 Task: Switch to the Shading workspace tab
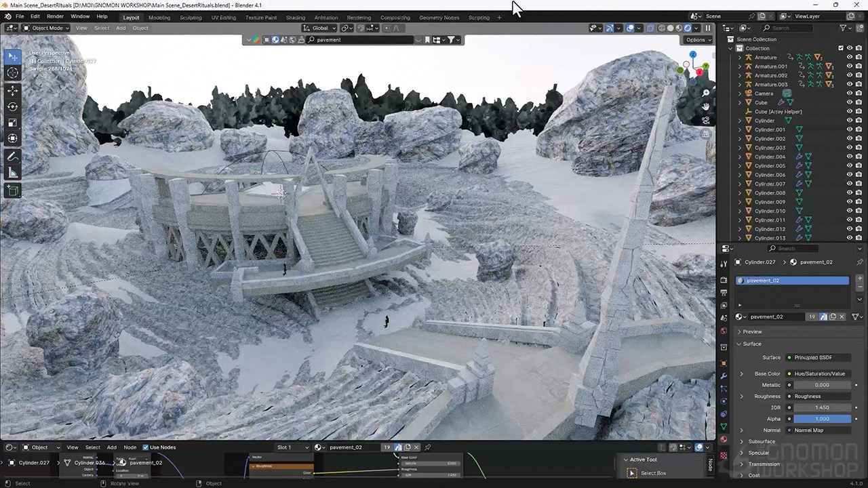tap(295, 18)
